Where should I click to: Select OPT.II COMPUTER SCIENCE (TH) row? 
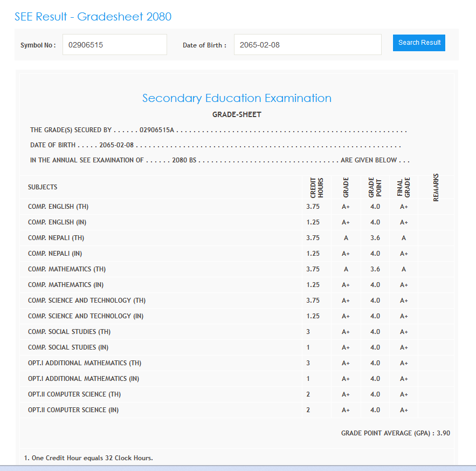[74, 394]
